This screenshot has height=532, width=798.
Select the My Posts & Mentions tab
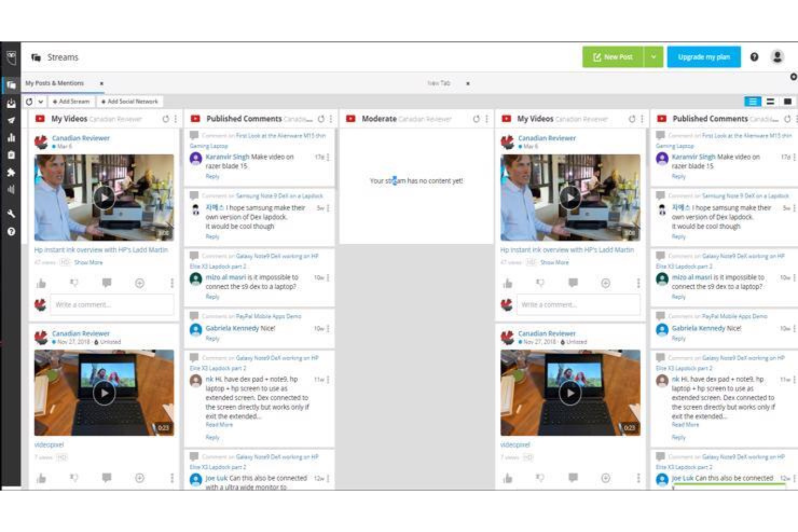tap(54, 83)
